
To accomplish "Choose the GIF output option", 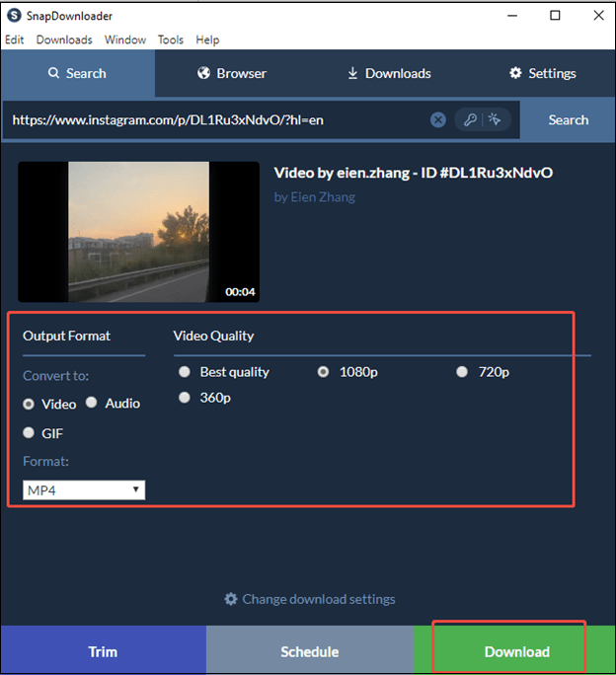I will tap(29, 432).
